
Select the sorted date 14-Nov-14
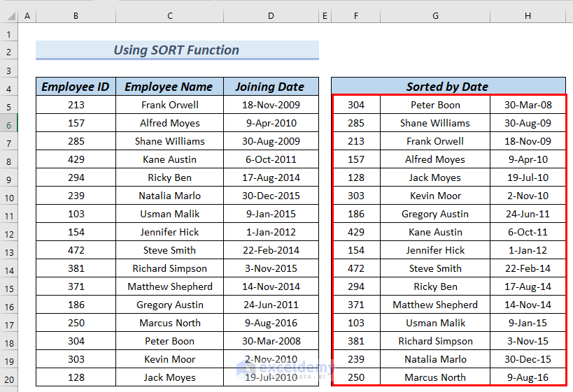[x=528, y=305]
